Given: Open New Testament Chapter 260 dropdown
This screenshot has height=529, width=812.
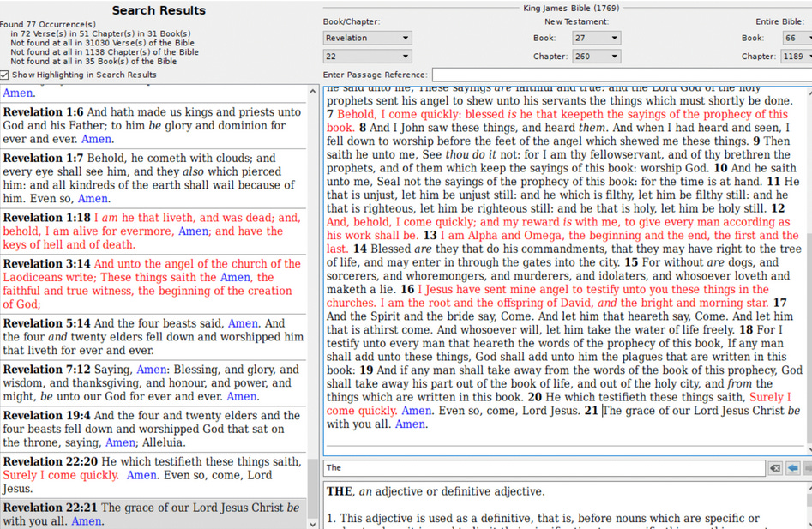Looking at the screenshot, I should coord(597,57).
